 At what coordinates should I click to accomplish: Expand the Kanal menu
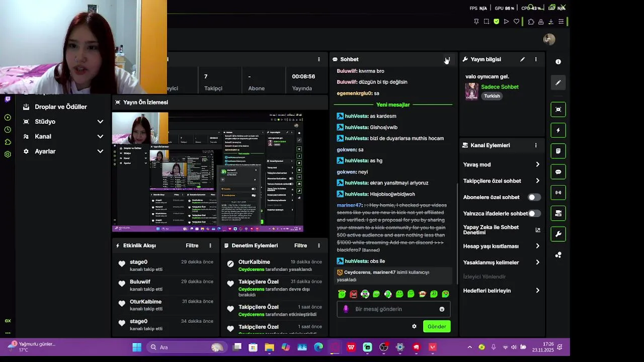point(63,136)
